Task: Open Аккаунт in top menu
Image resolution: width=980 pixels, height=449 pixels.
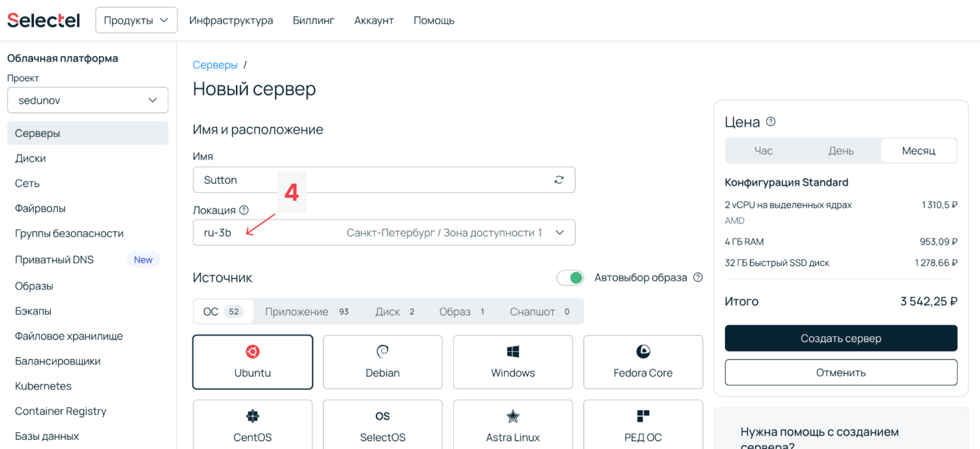Action: 374,21
